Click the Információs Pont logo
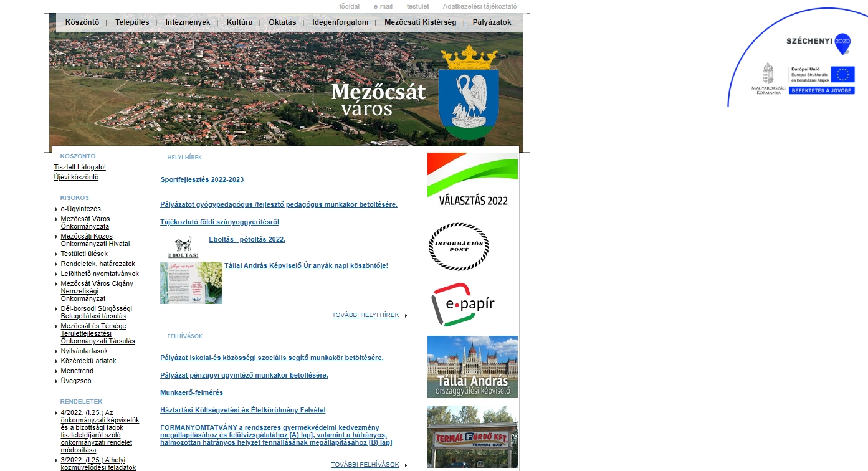The width and height of the screenshot is (868, 471). point(459,247)
